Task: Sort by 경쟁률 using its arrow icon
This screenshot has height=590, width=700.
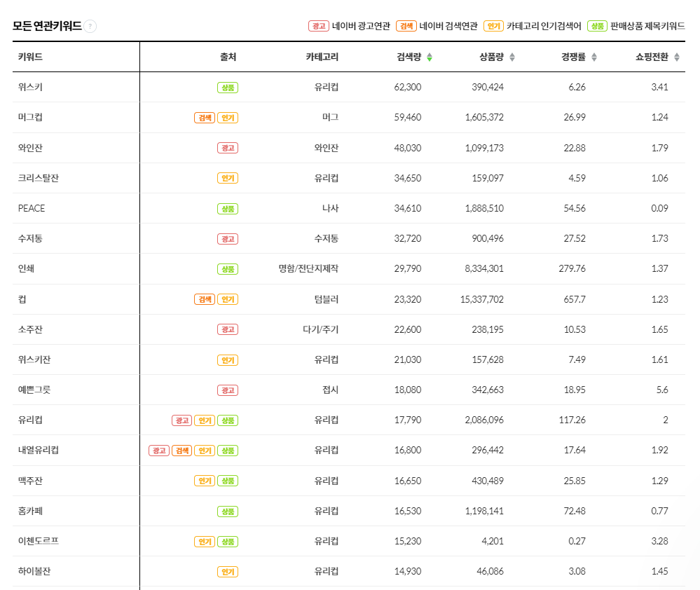Action: [x=594, y=57]
